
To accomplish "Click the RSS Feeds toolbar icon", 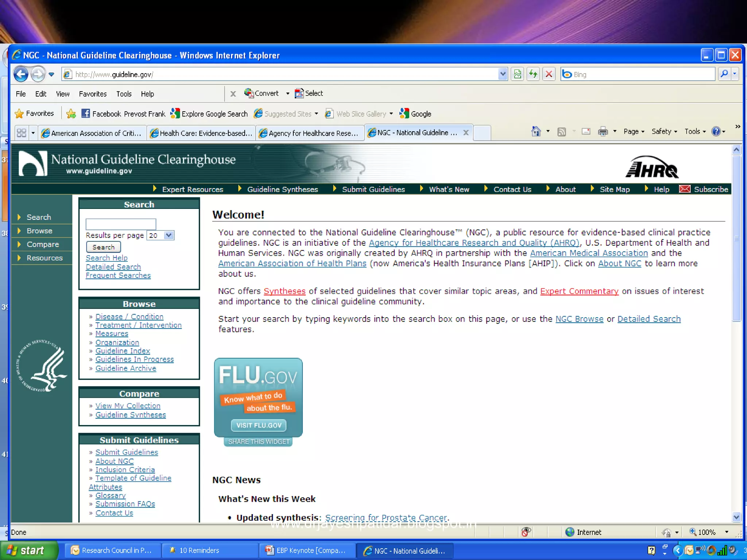I will click(562, 132).
